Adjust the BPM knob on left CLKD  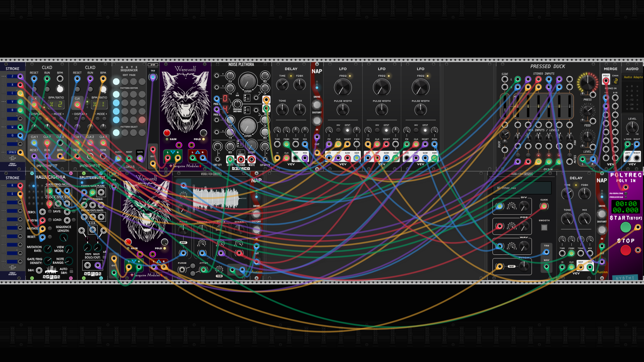(60, 89)
